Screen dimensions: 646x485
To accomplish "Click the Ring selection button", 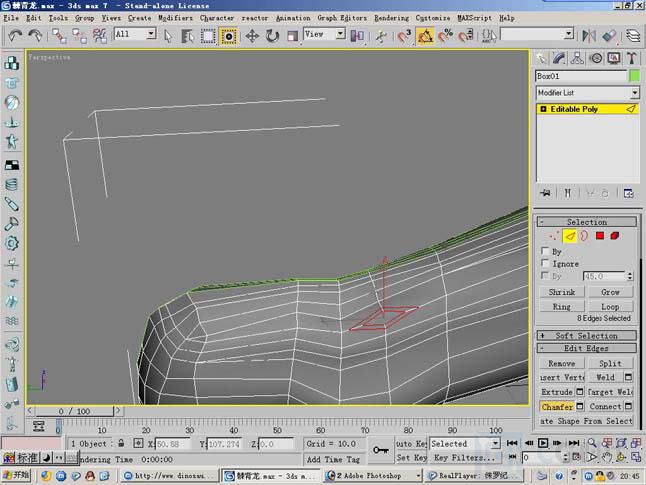I will [x=562, y=307].
